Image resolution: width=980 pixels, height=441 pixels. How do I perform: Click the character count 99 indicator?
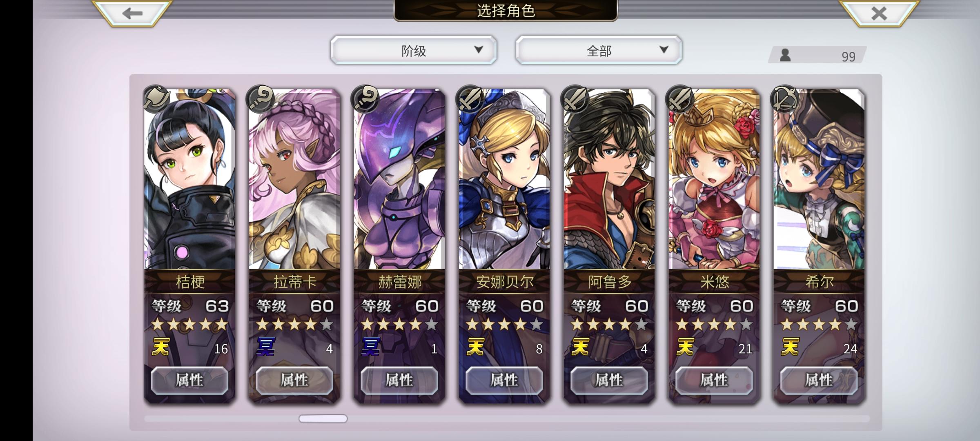[x=817, y=55]
